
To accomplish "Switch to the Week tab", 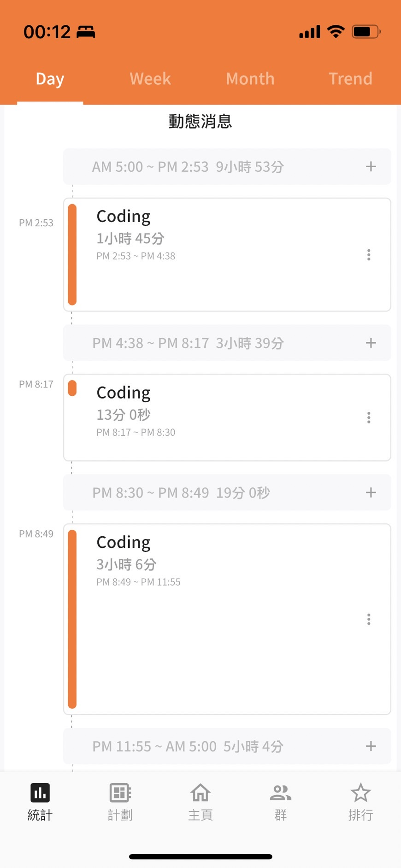I will (150, 79).
